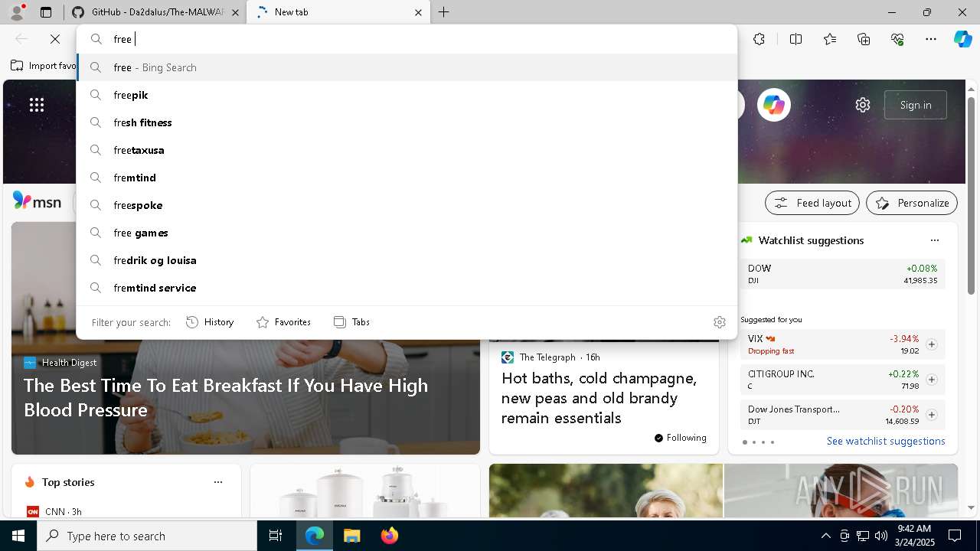This screenshot has height=551, width=980.
Task: Open address bar suggestion settings gear
Action: (x=719, y=322)
